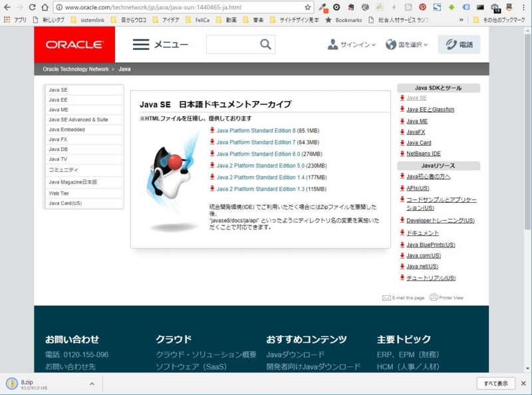Open the APIs(US) link

click(x=418, y=188)
